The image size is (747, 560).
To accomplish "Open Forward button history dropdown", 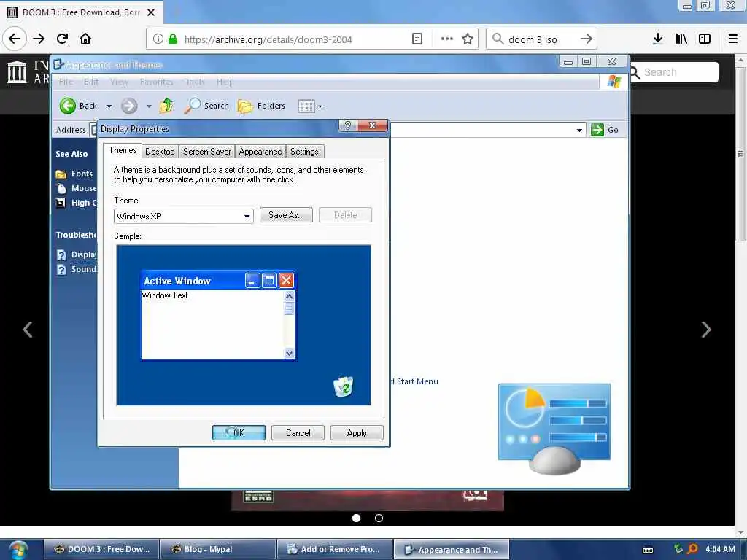I will click(149, 106).
